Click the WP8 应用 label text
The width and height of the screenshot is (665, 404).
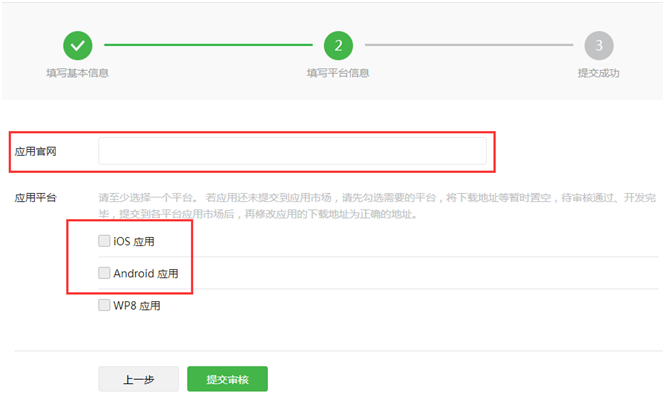point(136,306)
